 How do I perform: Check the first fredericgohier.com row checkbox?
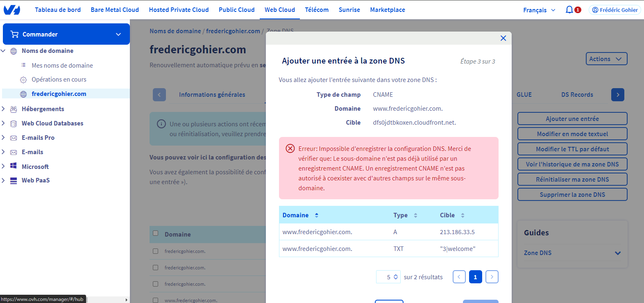[156, 251]
